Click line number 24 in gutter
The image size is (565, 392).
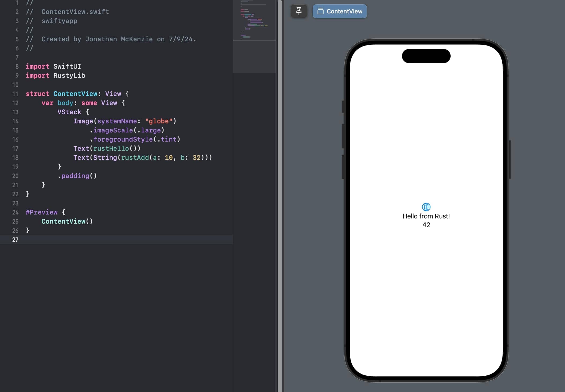[x=15, y=212]
